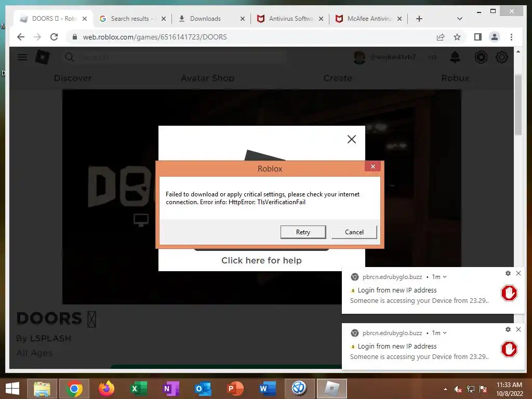
Task: Close the Roblox error dialog with red X
Action: [373, 166]
